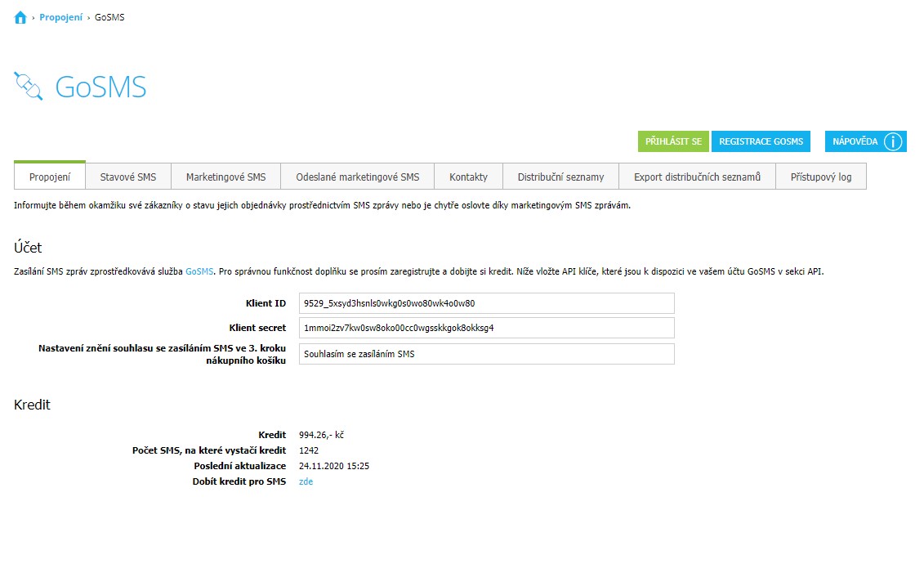Image resolution: width=924 pixels, height=564 pixels.
Task: Open the Kontakty tab
Action: [x=468, y=177]
